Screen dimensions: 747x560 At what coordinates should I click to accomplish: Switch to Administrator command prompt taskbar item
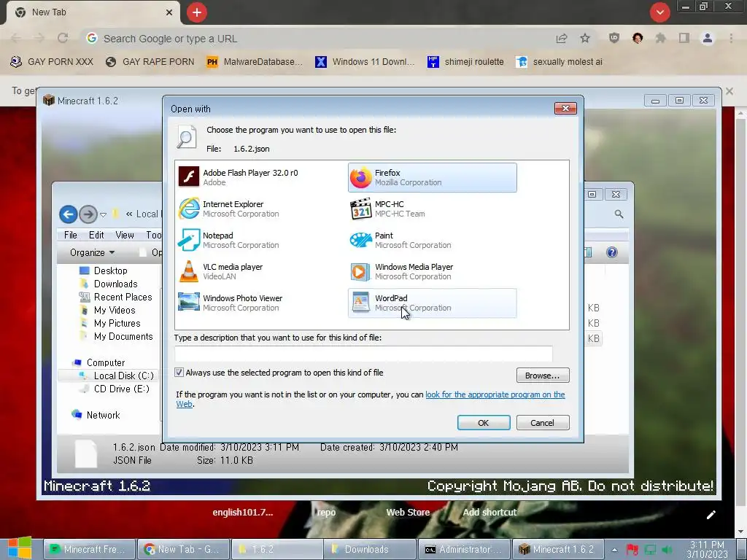(462, 549)
